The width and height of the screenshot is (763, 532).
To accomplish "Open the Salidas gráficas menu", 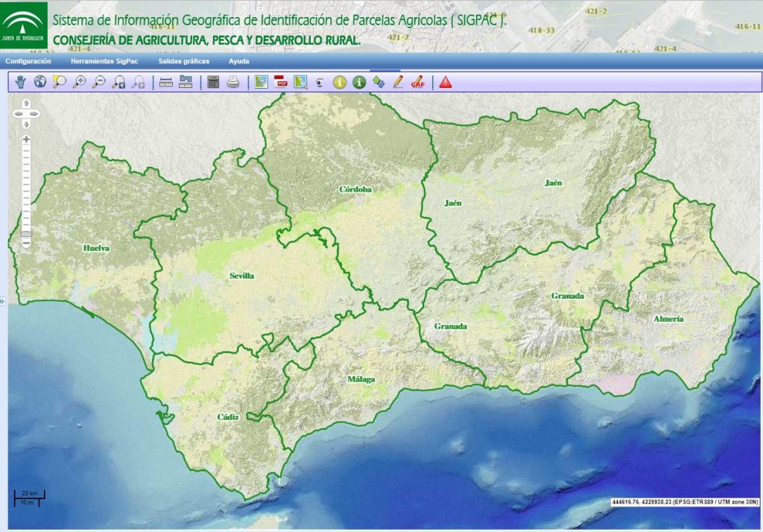I will (183, 61).
